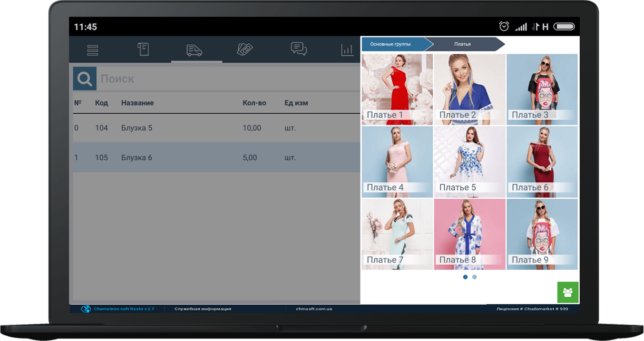Go to Основные группы breadcrumb
Screen dimensions: 644x341
click(x=394, y=44)
